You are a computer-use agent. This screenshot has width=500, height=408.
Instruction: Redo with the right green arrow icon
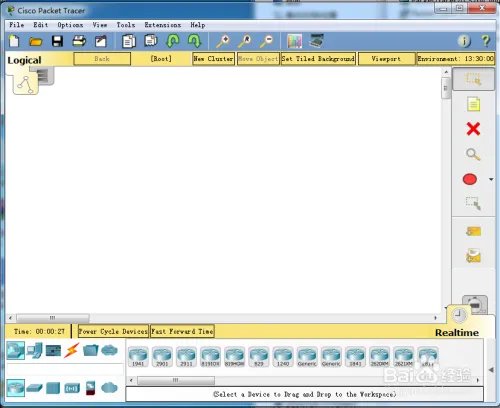click(x=195, y=41)
